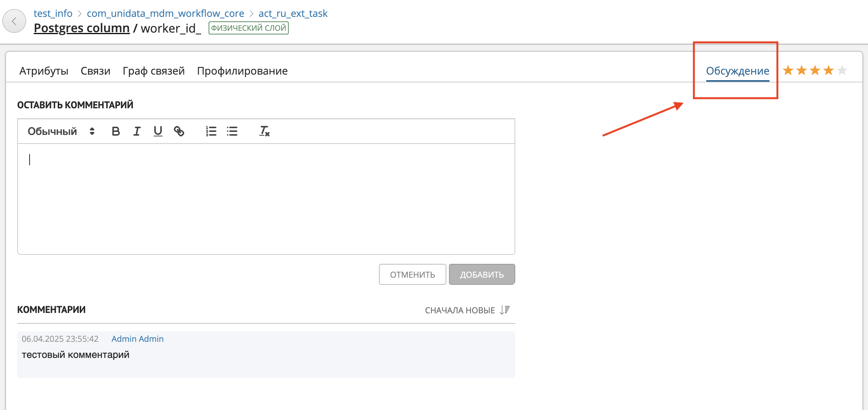Clear text formatting in editor
This screenshot has width=868, height=410.
264,131
